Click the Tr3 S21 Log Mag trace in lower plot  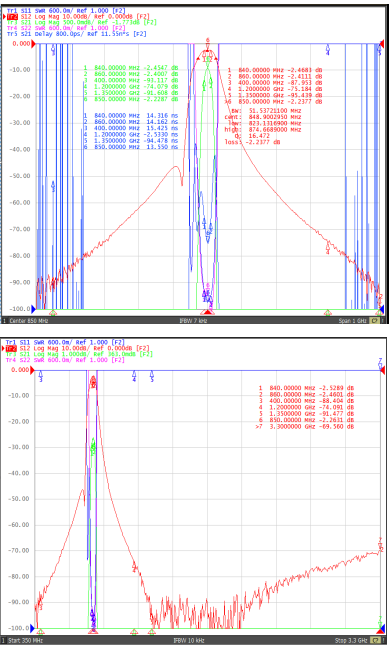point(79,354)
